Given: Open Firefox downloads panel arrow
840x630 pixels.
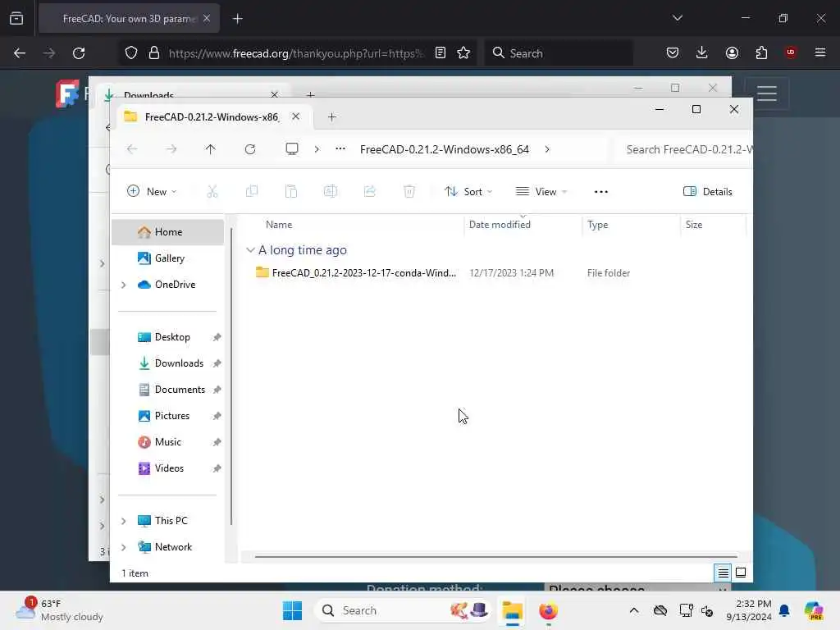Looking at the screenshot, I should pyautogui.click(x=702, y=52).
